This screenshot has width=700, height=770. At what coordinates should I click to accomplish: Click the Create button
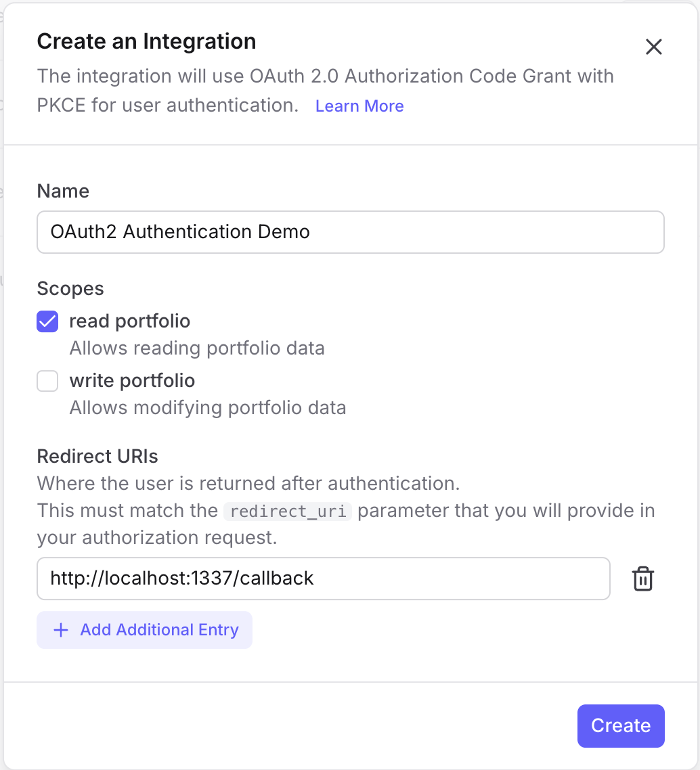click(x=621, y=726)
